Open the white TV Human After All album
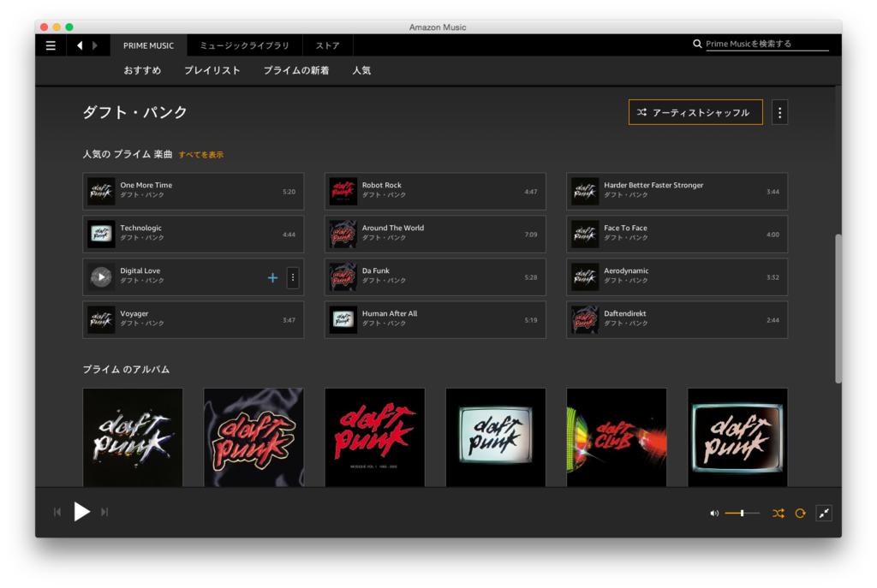The image size is (877, 588). [x=496, y=437]
